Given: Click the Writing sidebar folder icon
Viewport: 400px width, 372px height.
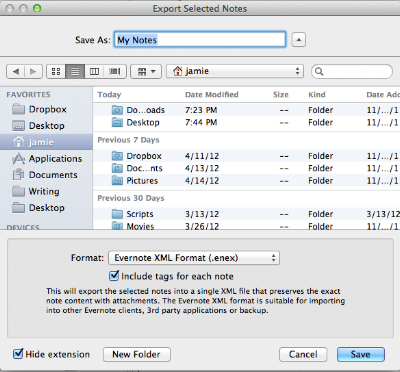Looking at the screenshot, I should [x=18, y=191].
